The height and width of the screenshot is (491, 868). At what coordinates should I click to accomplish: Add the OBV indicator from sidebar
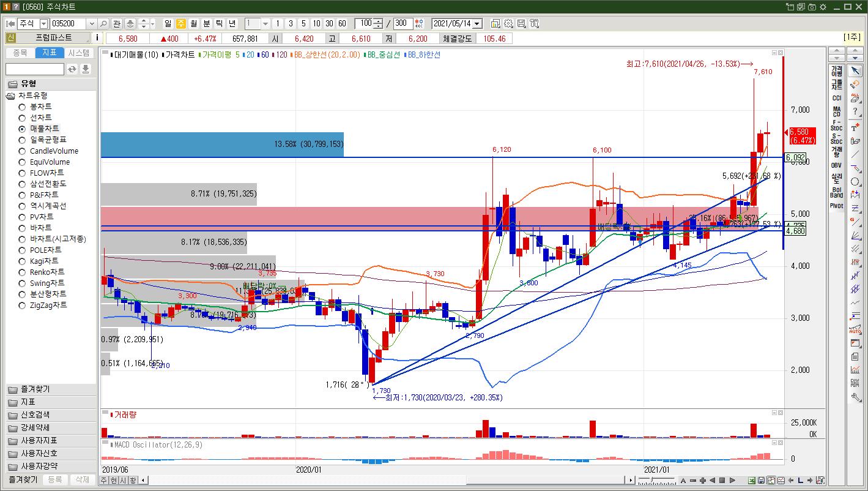(x=837, y=165)
